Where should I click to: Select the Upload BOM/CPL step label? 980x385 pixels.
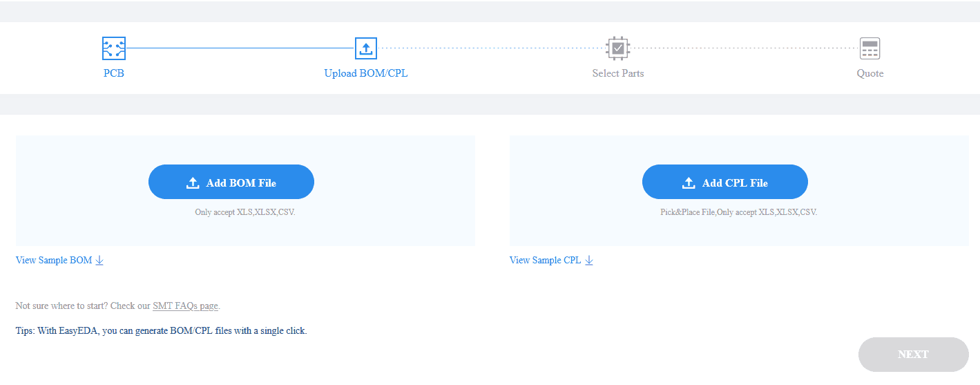click(366, 73)
